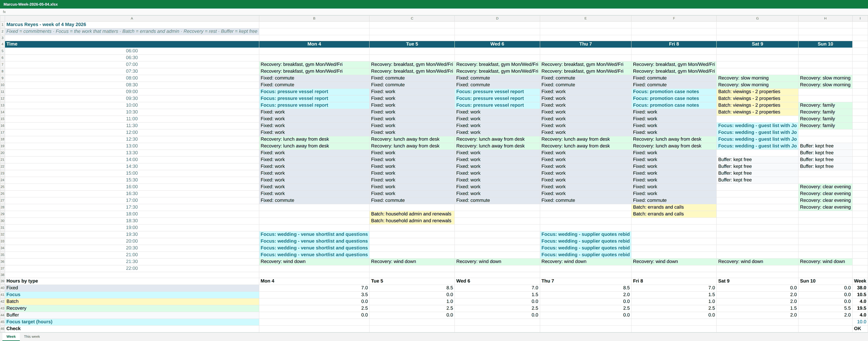Select the focus target value 10.0
Screen dimensions: 868x341
click(860, 322)
